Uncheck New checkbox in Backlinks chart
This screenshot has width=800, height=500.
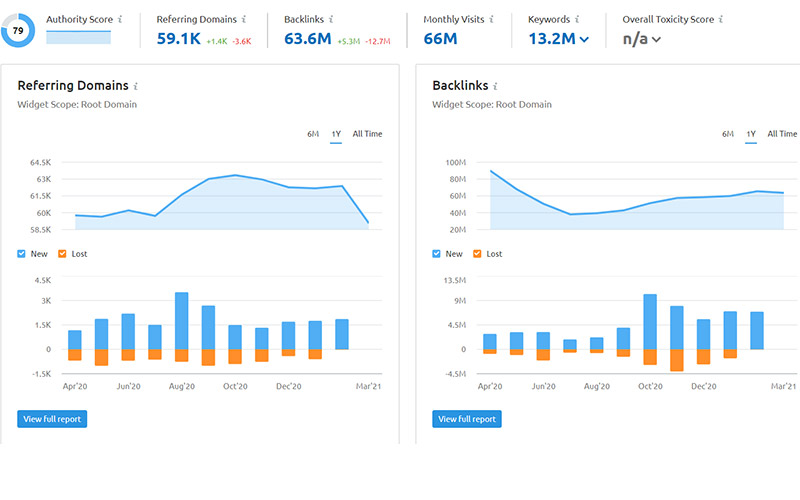coord(437,254)
